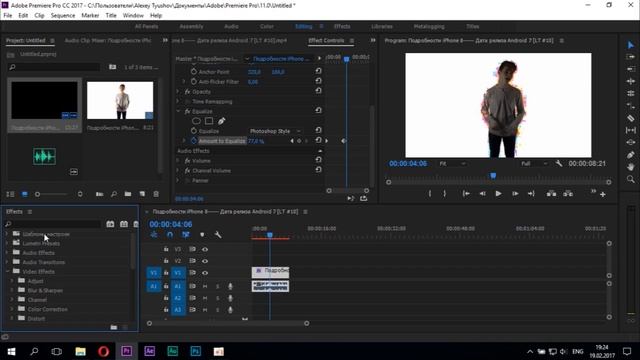
Task: Collapse the Video Effects folder
Action: pyautogui.click(x=7, y=271)
